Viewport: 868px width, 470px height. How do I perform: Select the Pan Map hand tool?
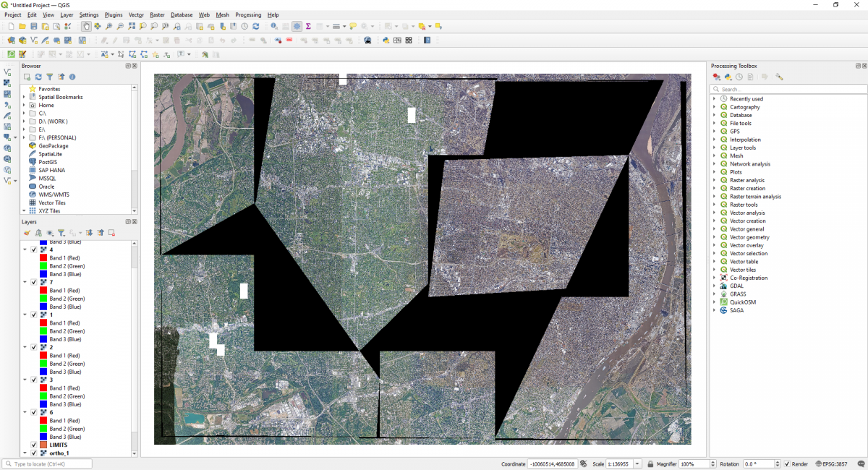86,26
